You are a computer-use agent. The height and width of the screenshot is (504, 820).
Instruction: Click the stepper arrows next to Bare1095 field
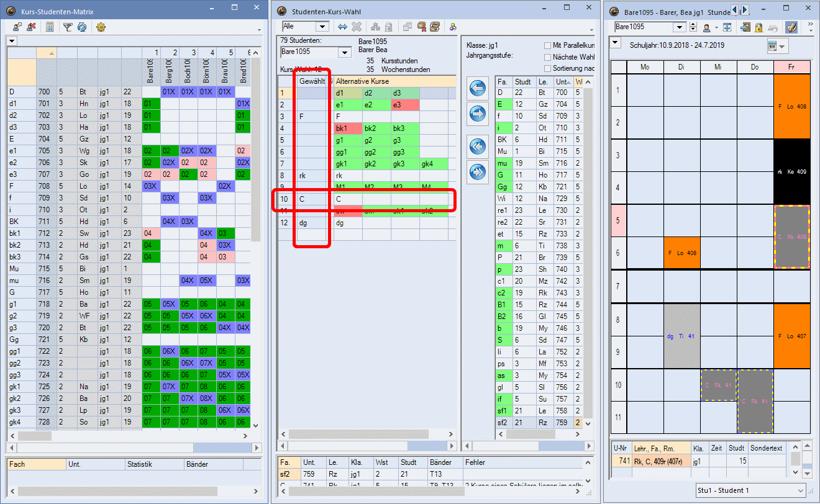(x=694, y=27)
